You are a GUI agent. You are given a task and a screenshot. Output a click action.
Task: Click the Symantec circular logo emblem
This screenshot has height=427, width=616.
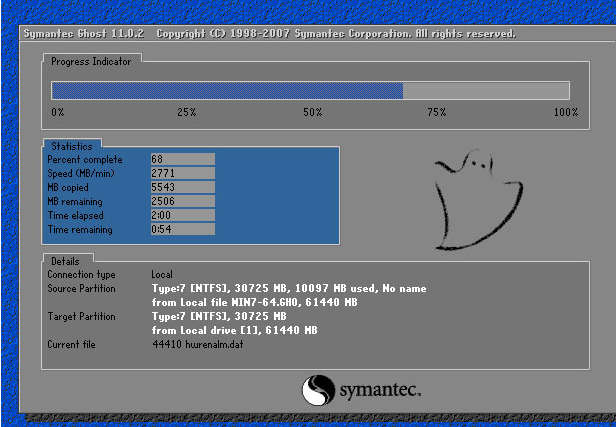click(317, 389)
